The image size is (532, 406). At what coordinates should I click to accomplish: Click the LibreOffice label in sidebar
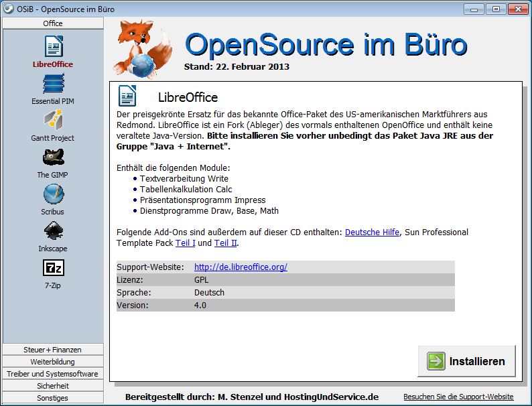[52, 64]
